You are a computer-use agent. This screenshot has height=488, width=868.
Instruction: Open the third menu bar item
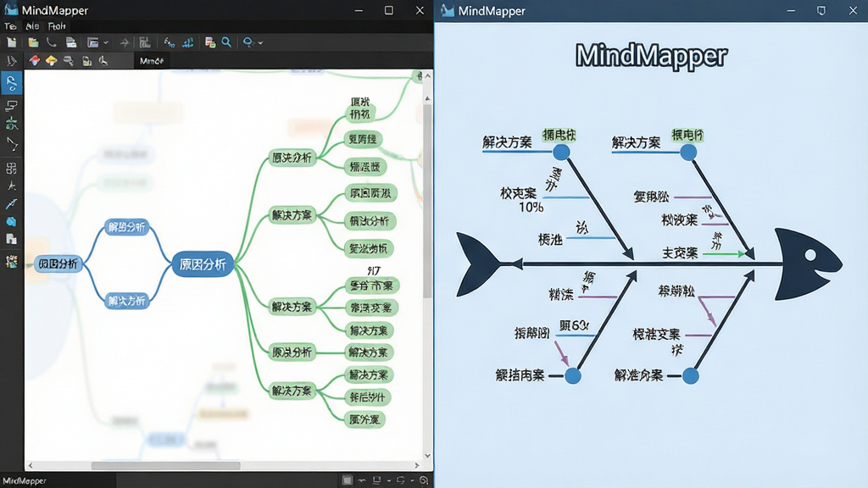pyautogui.click(x=57, y=26)
